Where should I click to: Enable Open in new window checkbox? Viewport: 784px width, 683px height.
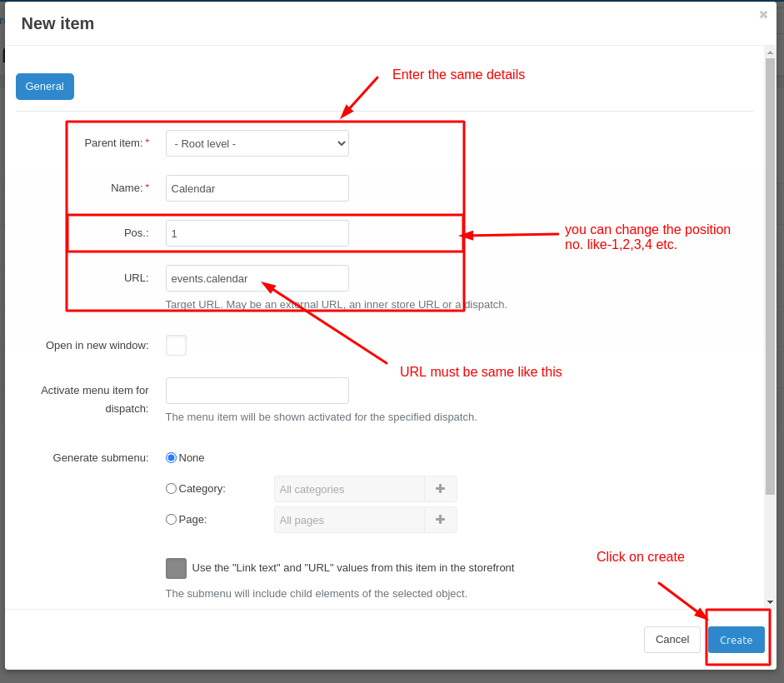[176, 346]
